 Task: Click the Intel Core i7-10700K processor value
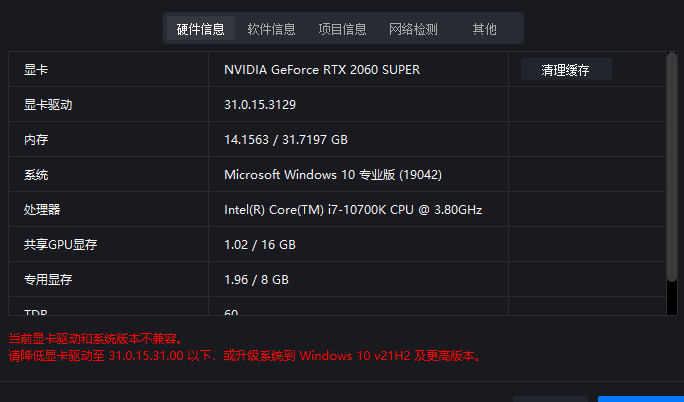(353, 210)
